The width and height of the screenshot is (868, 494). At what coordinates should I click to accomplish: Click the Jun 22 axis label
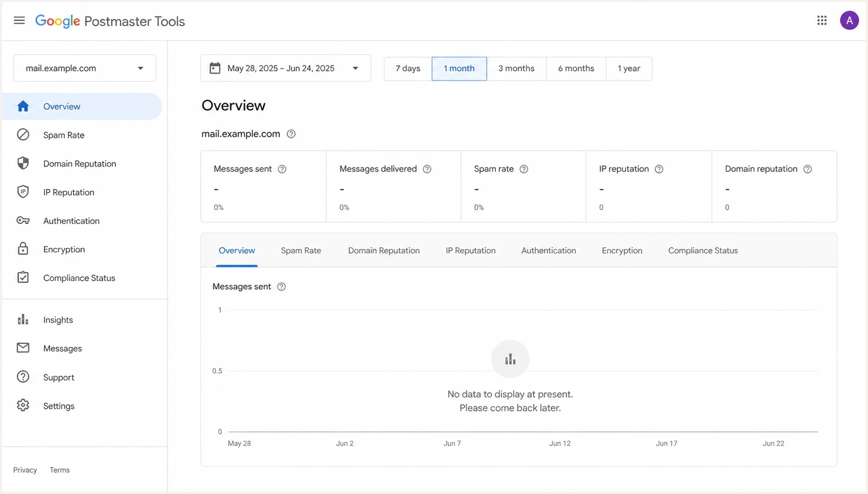point(773,443)
